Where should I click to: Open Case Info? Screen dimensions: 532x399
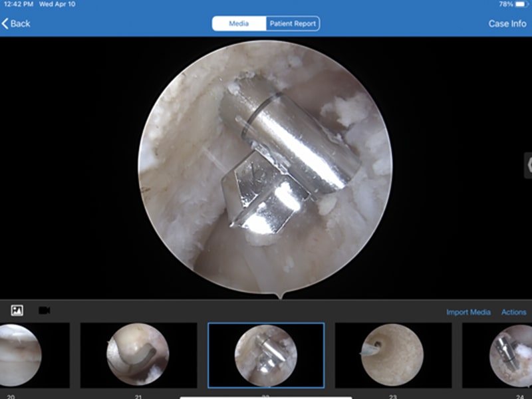(507, 23)
